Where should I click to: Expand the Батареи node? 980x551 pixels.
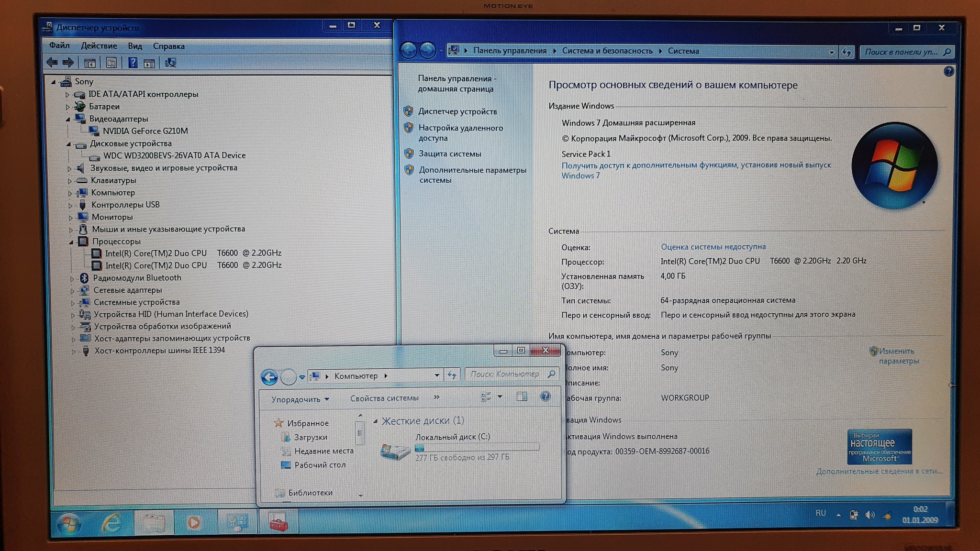[67, 107]
